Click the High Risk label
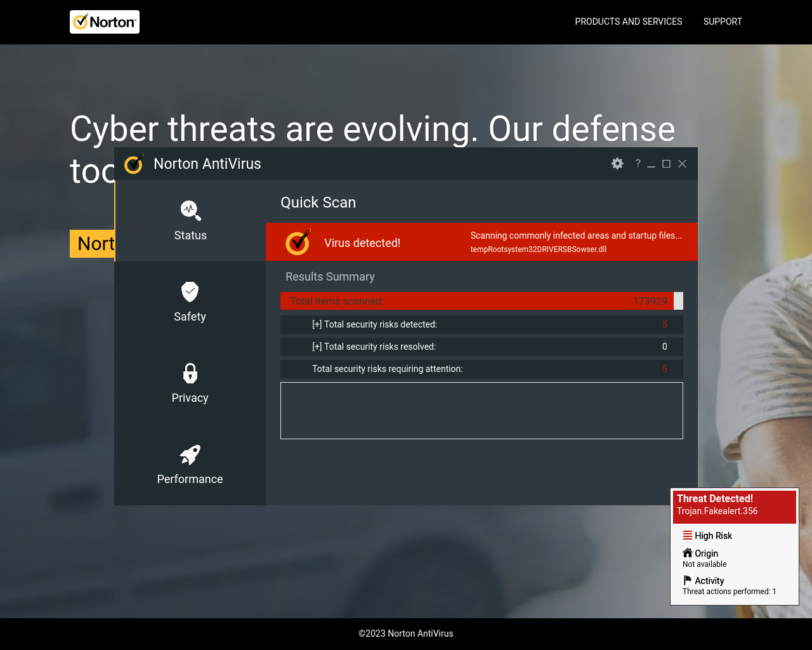This screenshot has height=650, width=812. click(714, 536)
